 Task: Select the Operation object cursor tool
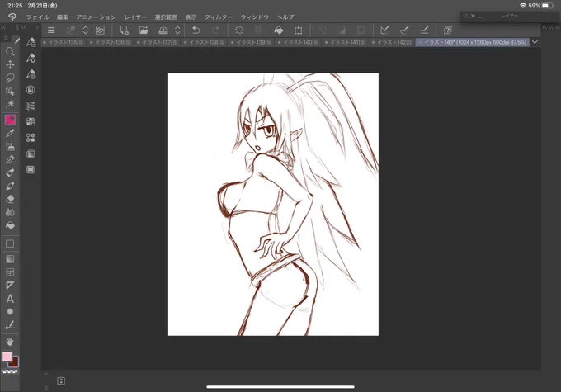10,91
